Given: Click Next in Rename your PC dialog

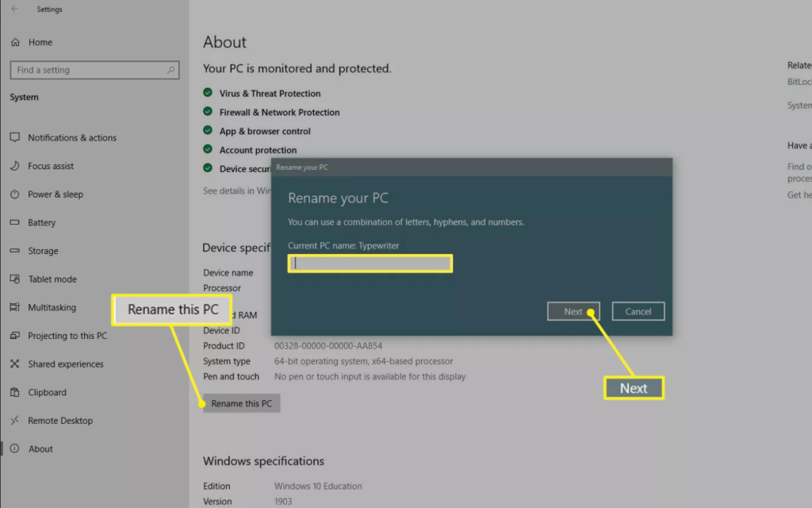Looking at the screenshot, I should tap(573, 311).
